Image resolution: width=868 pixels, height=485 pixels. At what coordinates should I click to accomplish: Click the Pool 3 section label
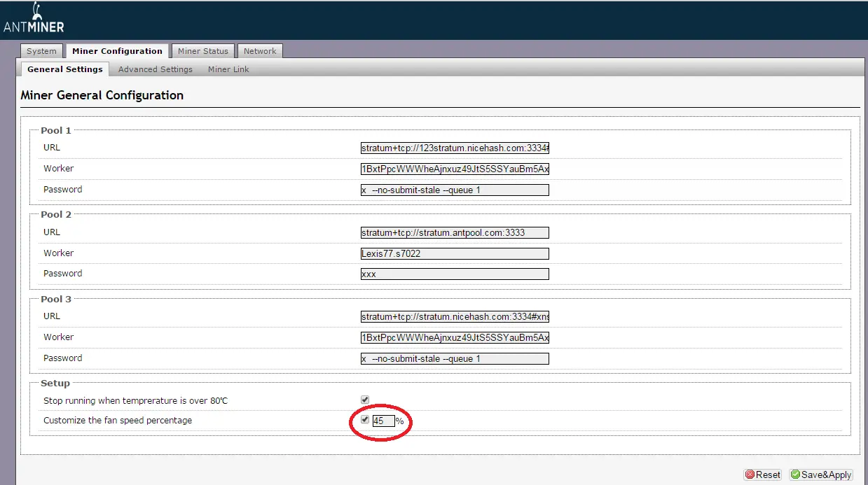pyautogui.click(x=56, y=299)
